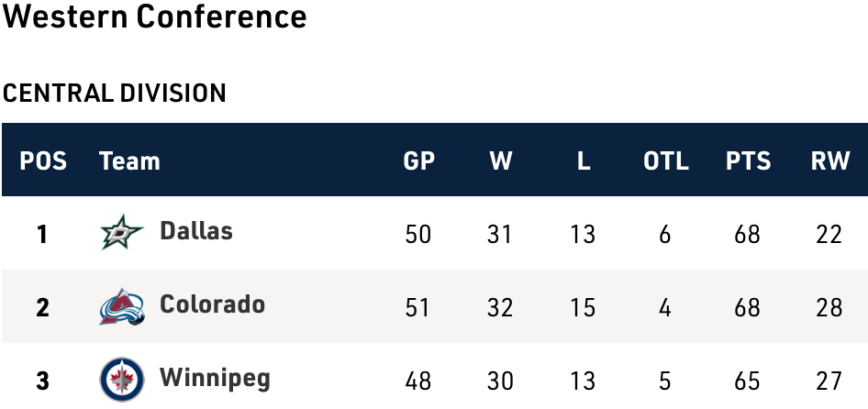The image size is (868, 409).
Task: Click the Team column header
Action: pos(129,161)
